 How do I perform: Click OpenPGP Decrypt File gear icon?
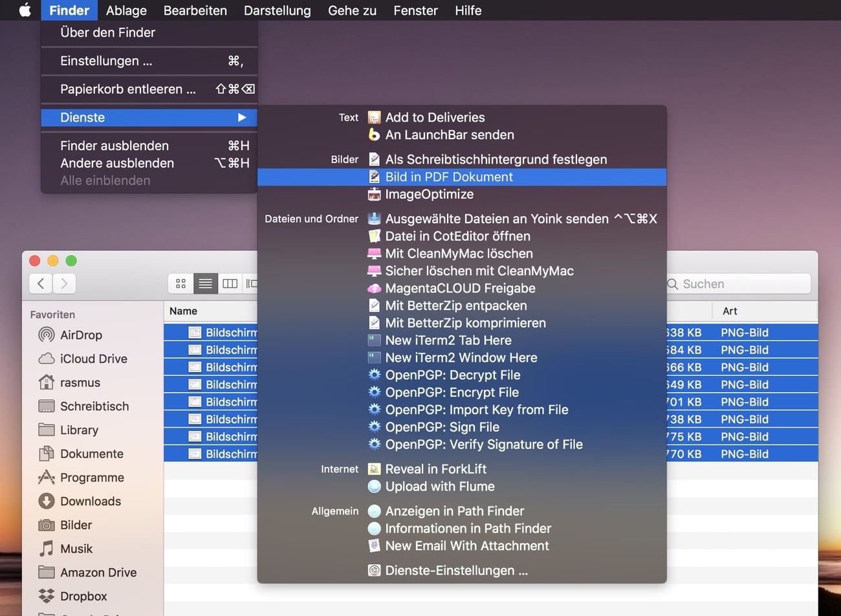pyautogui.click(x=374, y=375)
